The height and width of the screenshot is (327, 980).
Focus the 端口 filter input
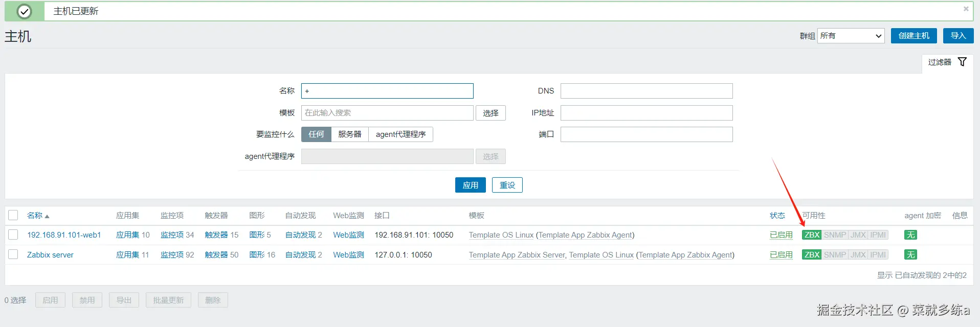point(647,134)
